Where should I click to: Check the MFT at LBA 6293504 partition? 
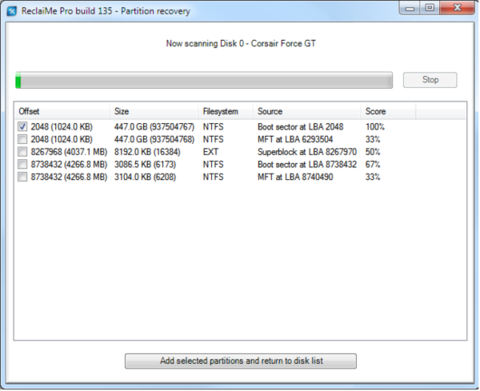(22, 139)
